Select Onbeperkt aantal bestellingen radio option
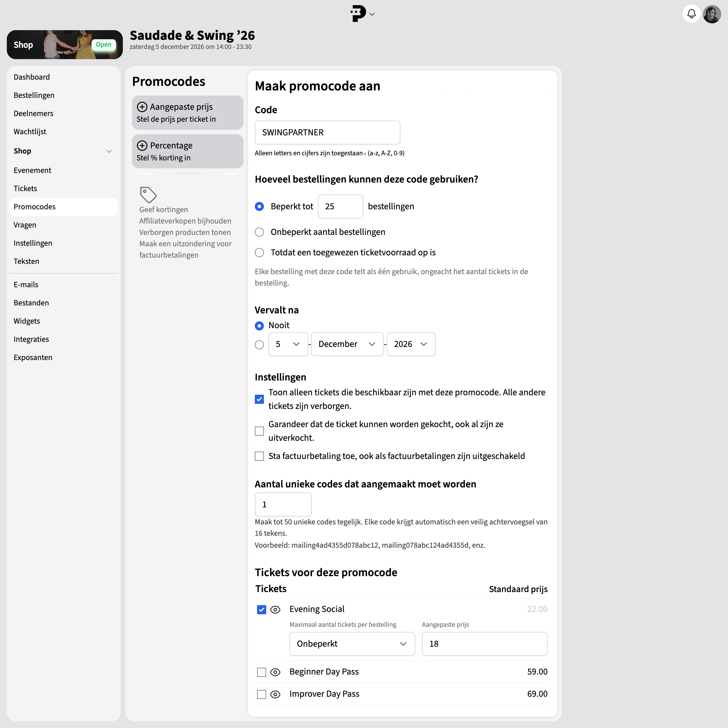This screenshot has width=728, height=728. point(259,232)
